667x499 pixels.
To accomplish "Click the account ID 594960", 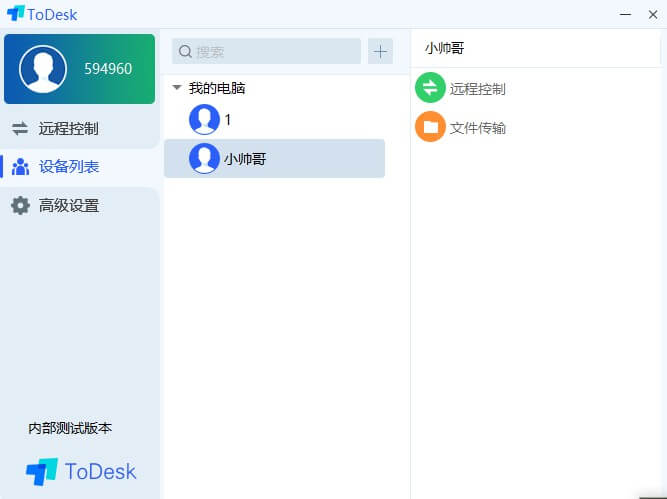I will coord(108,68).
